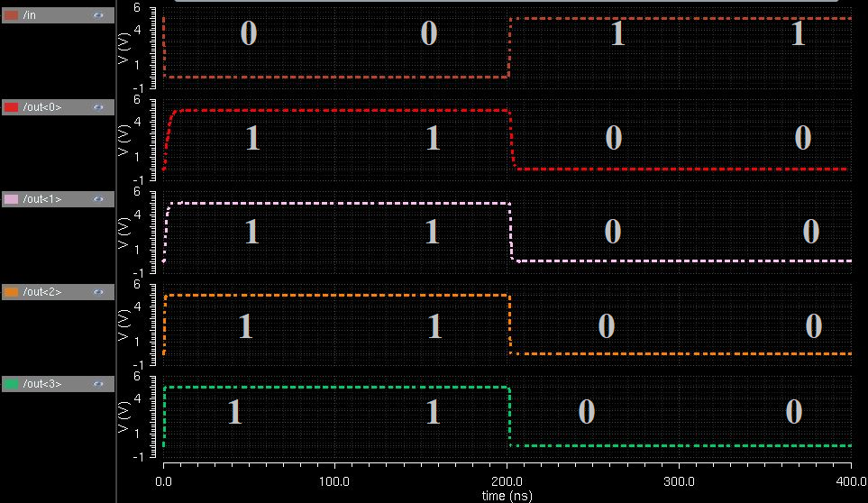The image size is (868, 503).
Task: Click the V (V) axis label of /in strip
Action: pos(124,48)
